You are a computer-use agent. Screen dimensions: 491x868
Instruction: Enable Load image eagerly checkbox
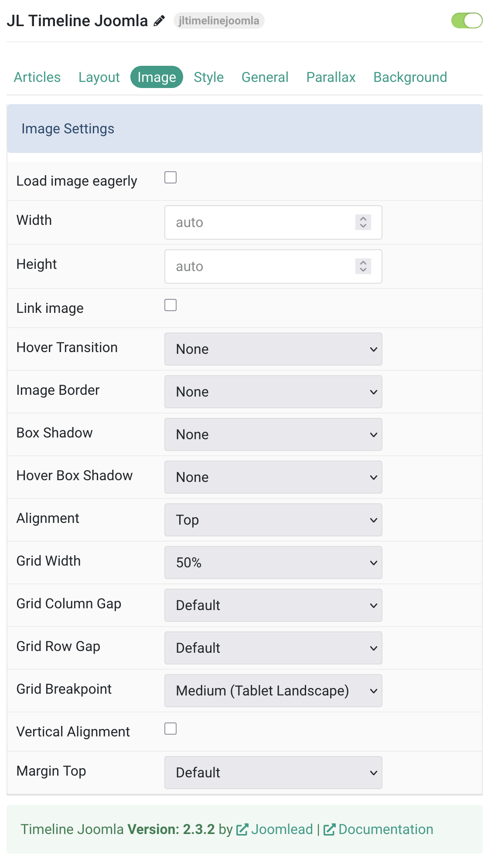coord(170,177)
